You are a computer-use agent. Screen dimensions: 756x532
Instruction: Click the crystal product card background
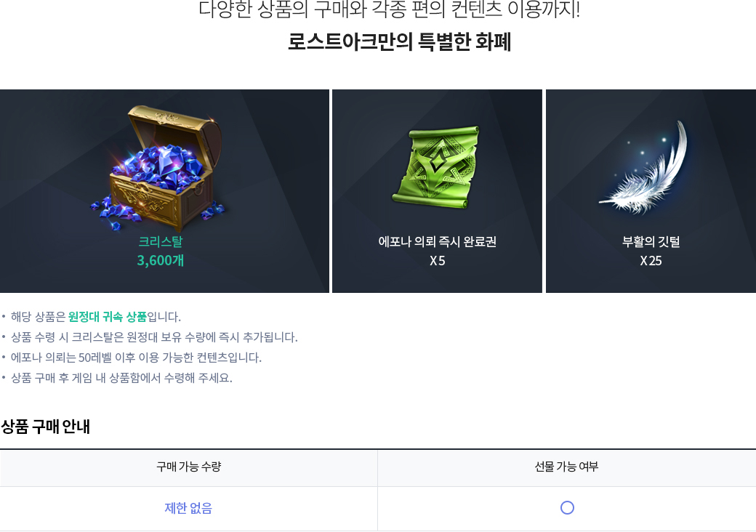pos(164,191)
